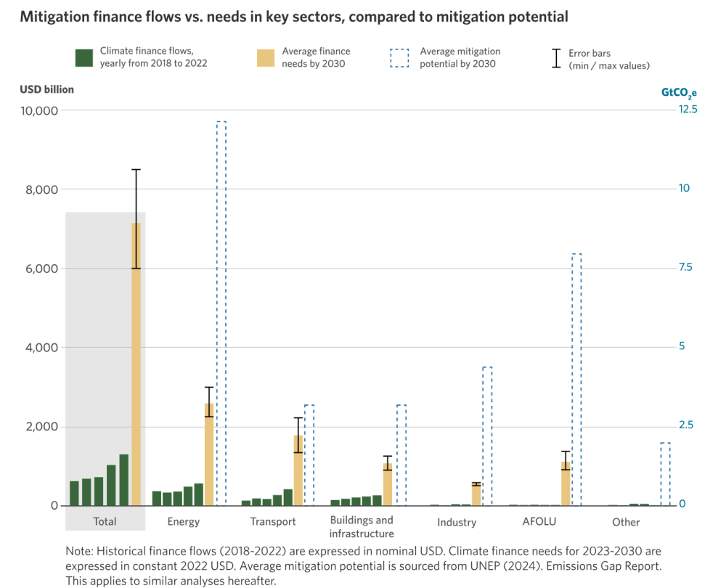
Task: Select the Energy category label
Action: [184, 522]
